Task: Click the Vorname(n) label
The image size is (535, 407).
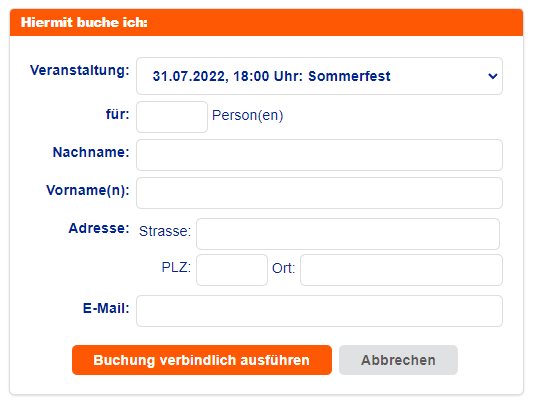Action: (x=88, y=190)
